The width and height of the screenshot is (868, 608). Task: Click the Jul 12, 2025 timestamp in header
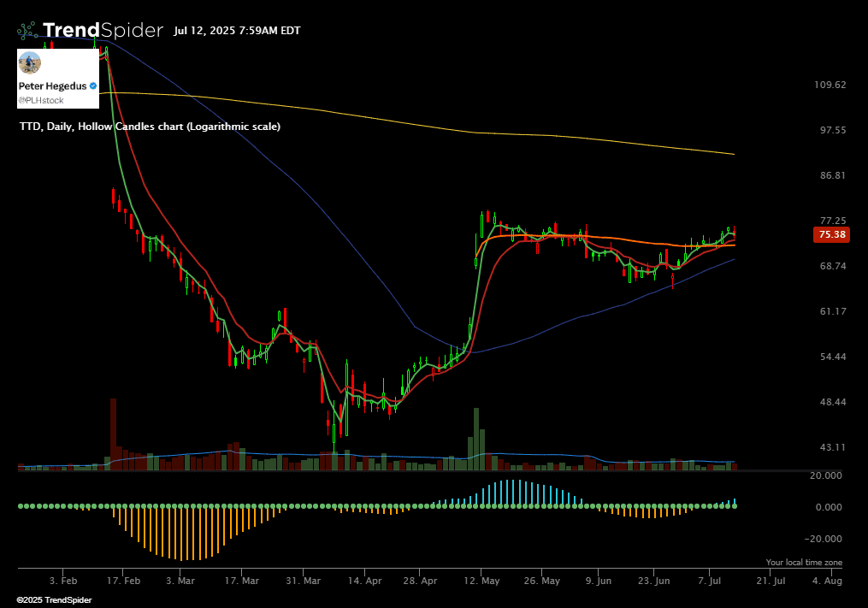point(236,31)
